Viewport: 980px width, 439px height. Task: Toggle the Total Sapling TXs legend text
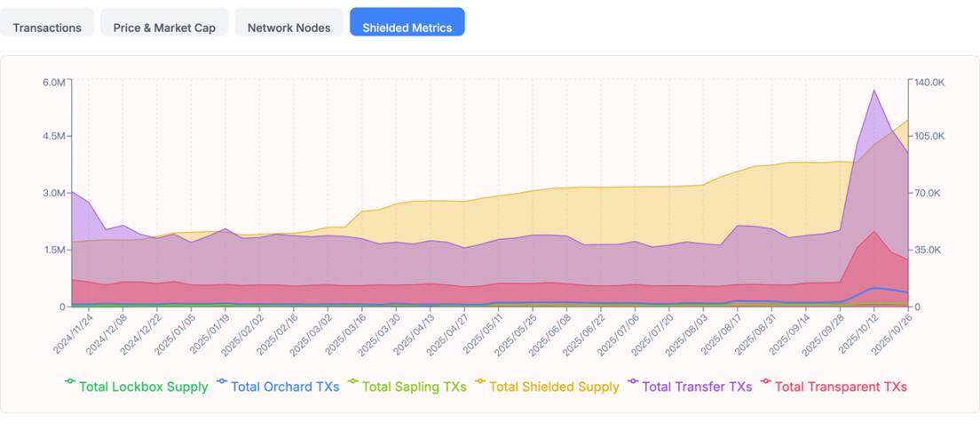(414, 387)
